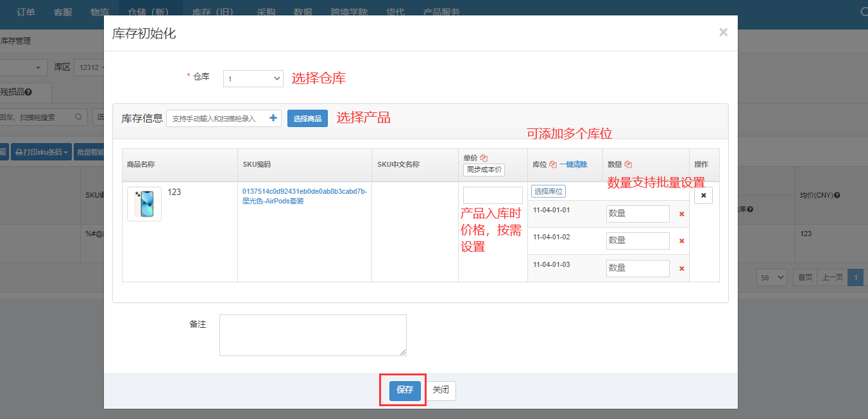868x419 pixels.
Task: Click 一键清除 link
Action: coord(573,164)
